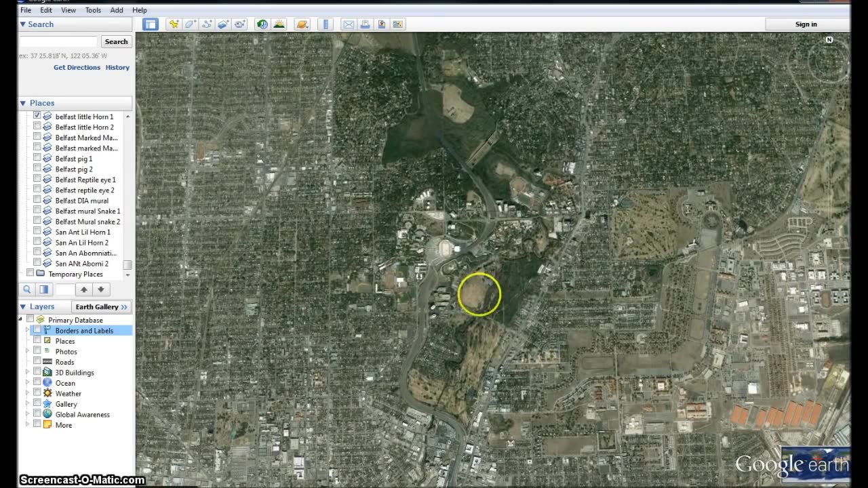868x488 pixels.
Task: Click the 3D Buildings layer icon
Action: 47,372
